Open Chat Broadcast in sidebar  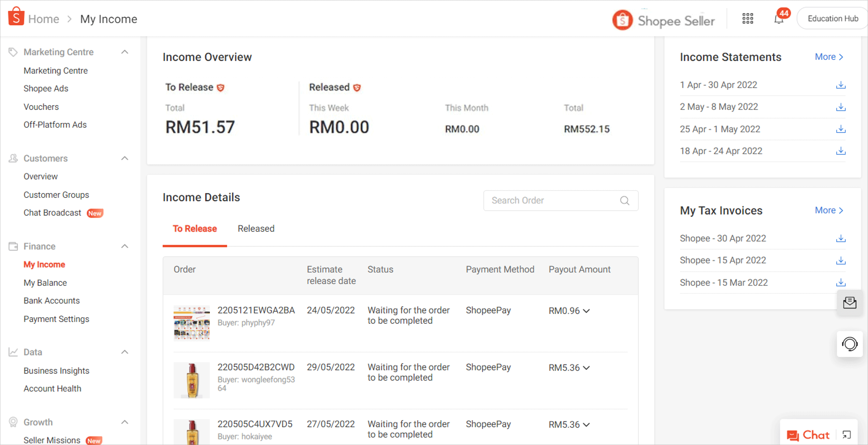[x=52, y=213]
